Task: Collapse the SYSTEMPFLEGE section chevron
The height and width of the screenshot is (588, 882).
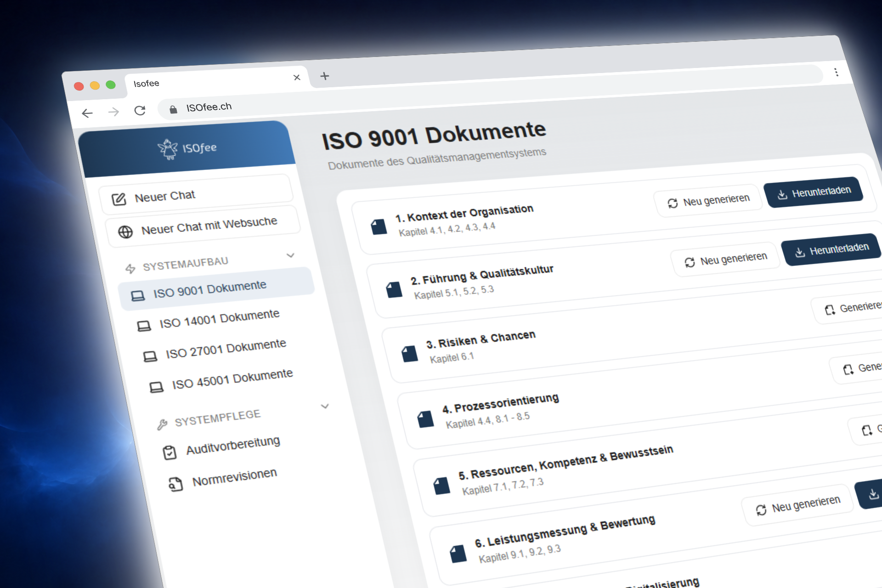Action: (325, 406)
